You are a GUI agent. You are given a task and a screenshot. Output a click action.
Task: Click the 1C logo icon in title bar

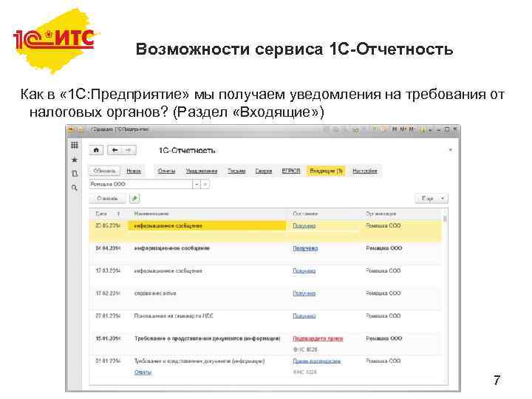[x=71, y=129]
